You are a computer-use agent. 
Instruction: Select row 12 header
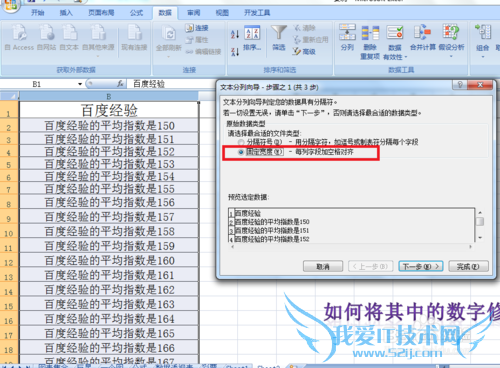click(9, 262)
